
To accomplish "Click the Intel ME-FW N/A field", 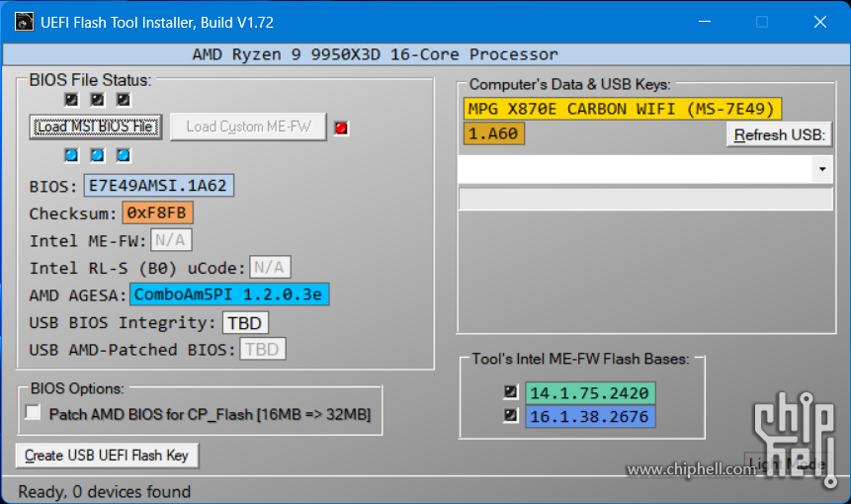I will (171, 240).
